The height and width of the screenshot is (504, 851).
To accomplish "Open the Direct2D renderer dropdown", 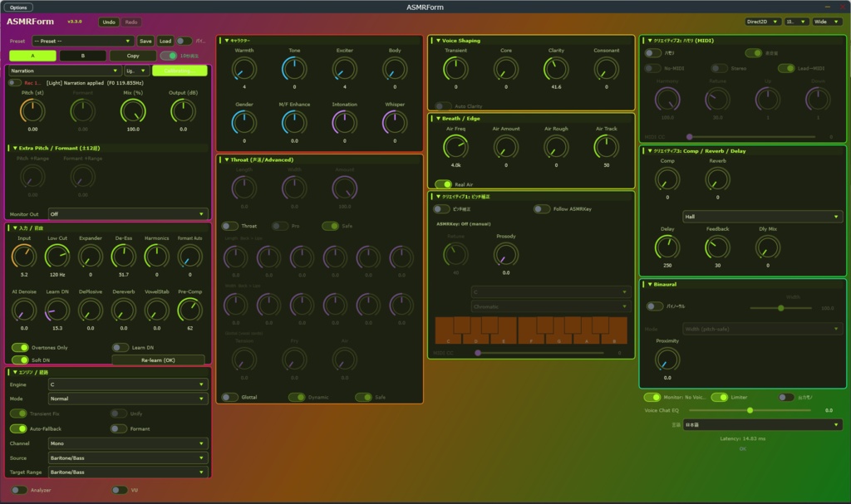I will click(761, 22).
